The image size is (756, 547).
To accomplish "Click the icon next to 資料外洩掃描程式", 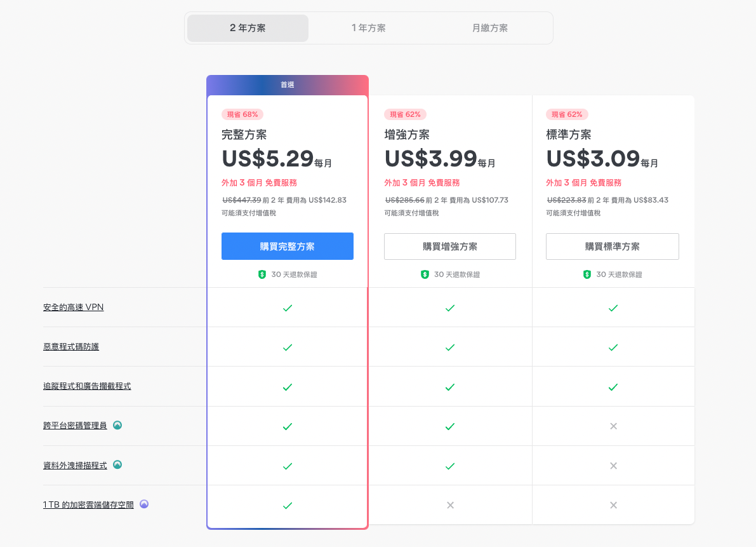I will (x=117, y=464).
